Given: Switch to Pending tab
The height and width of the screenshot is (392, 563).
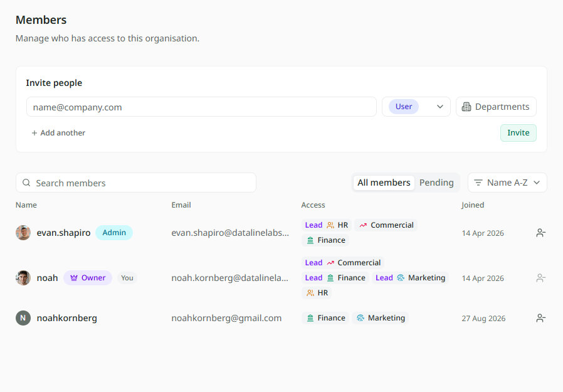Looking at the screenshot, I should (436, 183).
